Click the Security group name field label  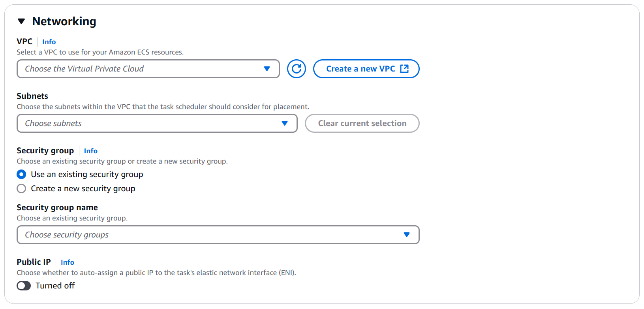57,207
